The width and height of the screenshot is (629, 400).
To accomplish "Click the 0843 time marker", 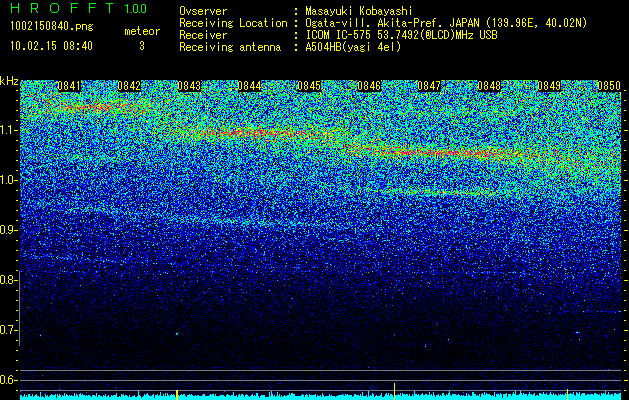I will (x=189, y=86).
